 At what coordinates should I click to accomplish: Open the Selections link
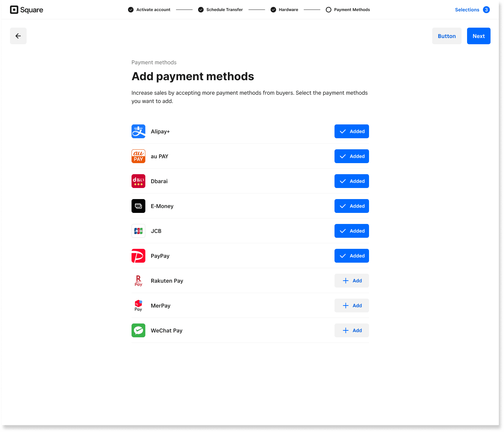coord(467,10)
